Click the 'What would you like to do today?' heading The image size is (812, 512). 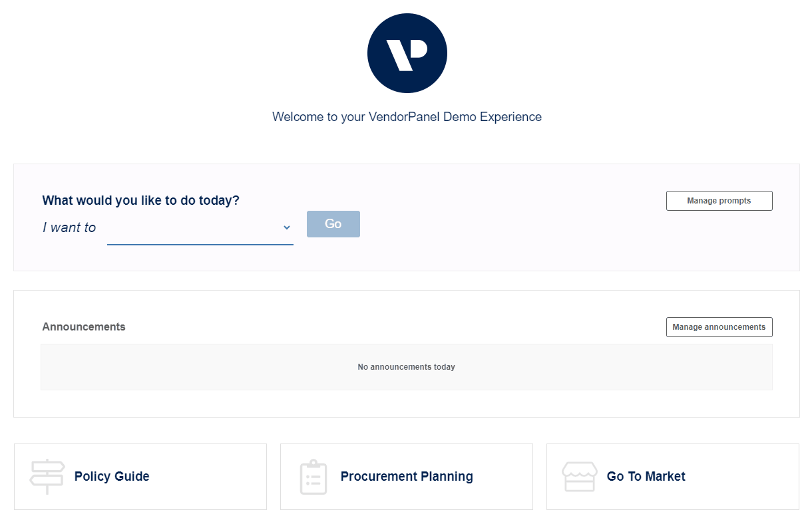tap(141, 200)
